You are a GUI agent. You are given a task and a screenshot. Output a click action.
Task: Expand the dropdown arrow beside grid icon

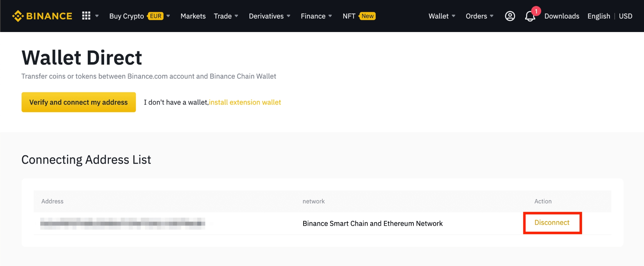click(97, 16)
